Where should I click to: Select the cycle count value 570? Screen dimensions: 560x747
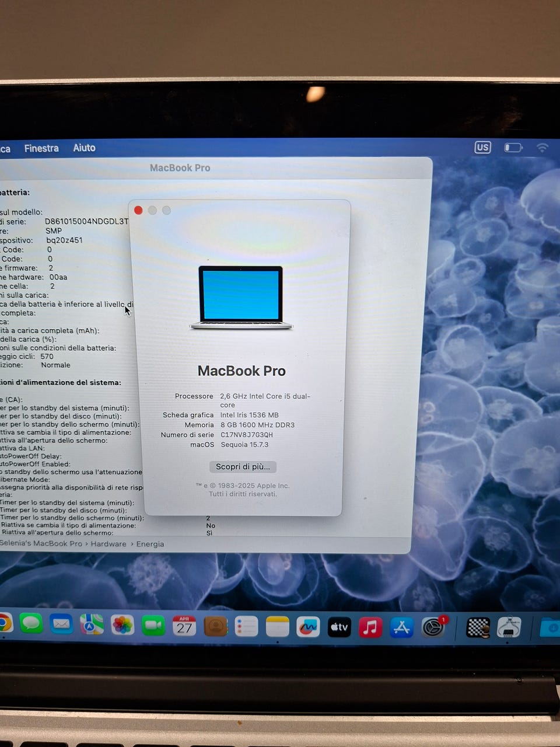pyautogui.click(x=47, y=356)
